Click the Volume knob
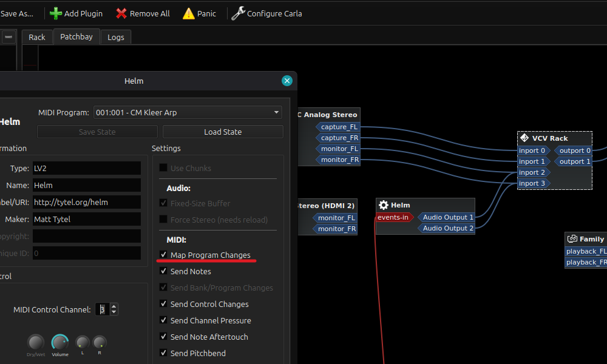607x364 pixels. tap(60, 342)
